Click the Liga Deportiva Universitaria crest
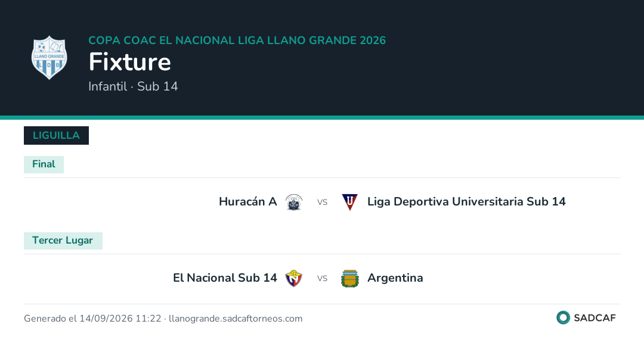This screenshot has width=644, height=349. [350, 202]
